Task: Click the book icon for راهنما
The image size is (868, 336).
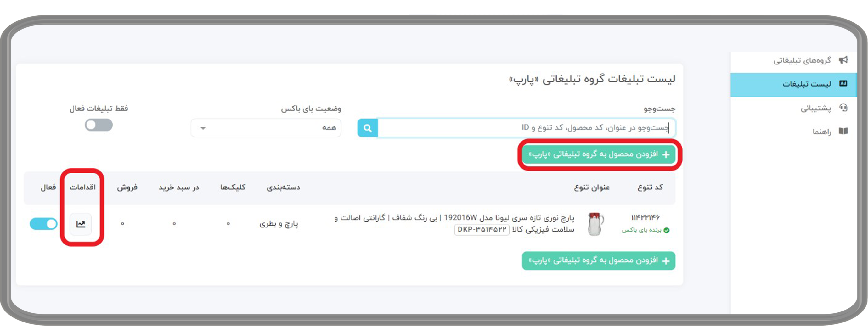Action: [x=843, y=131]
